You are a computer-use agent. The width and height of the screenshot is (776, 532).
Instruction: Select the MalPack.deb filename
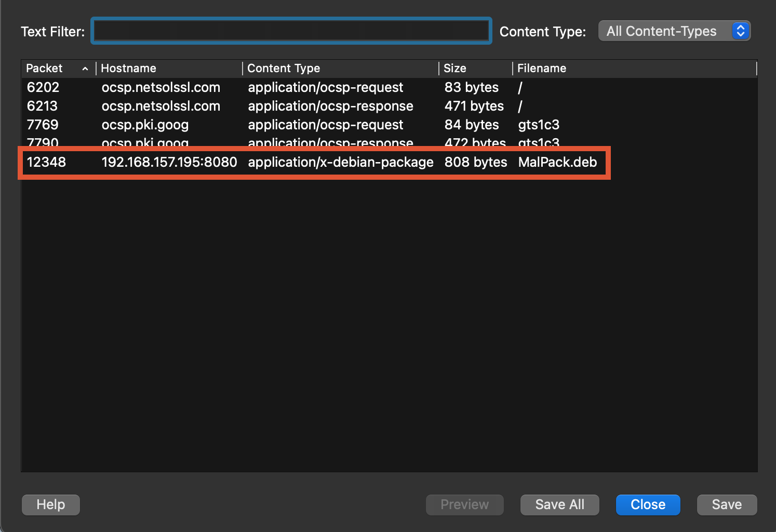[557, 162]
